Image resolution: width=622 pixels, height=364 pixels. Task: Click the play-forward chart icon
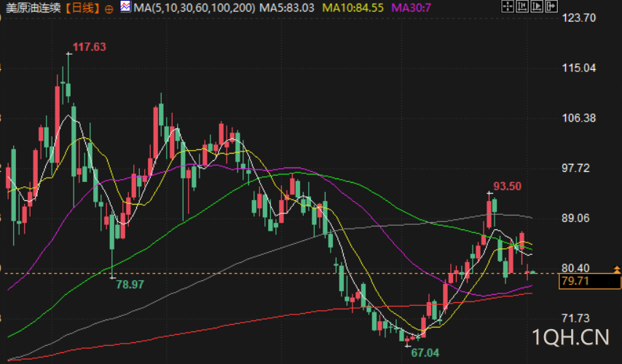[537, 6]
